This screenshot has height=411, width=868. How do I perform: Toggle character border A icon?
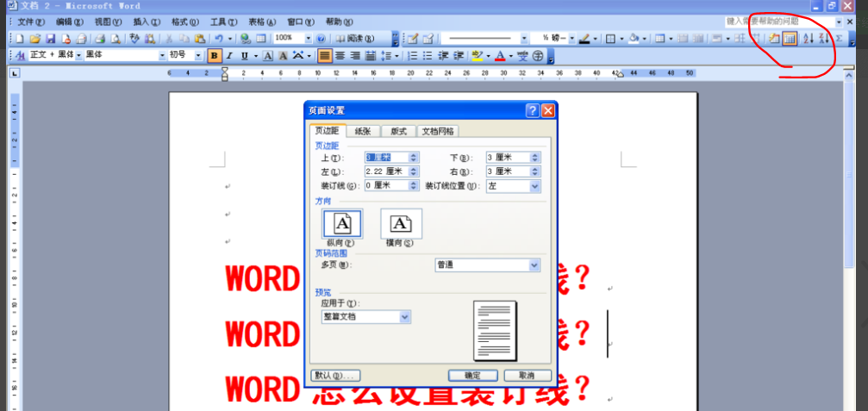click(267, 56)
